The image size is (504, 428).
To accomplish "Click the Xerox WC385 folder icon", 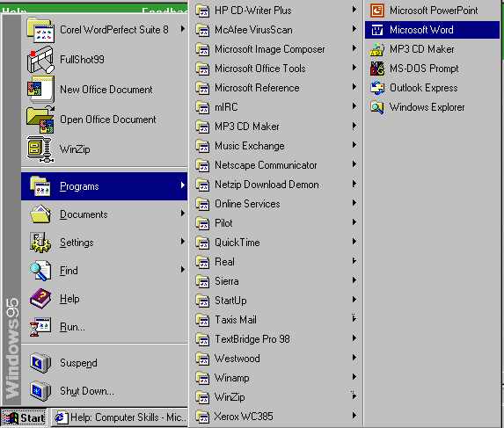I will tap(203, 417).
